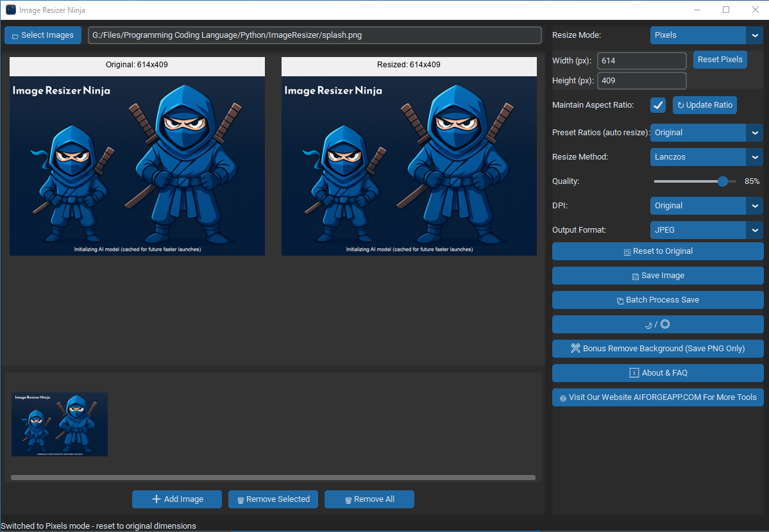This screenshot has width=769, height=532.
Task: Open the Output Format dropdown showing JPEG
Action: point(706,230)
